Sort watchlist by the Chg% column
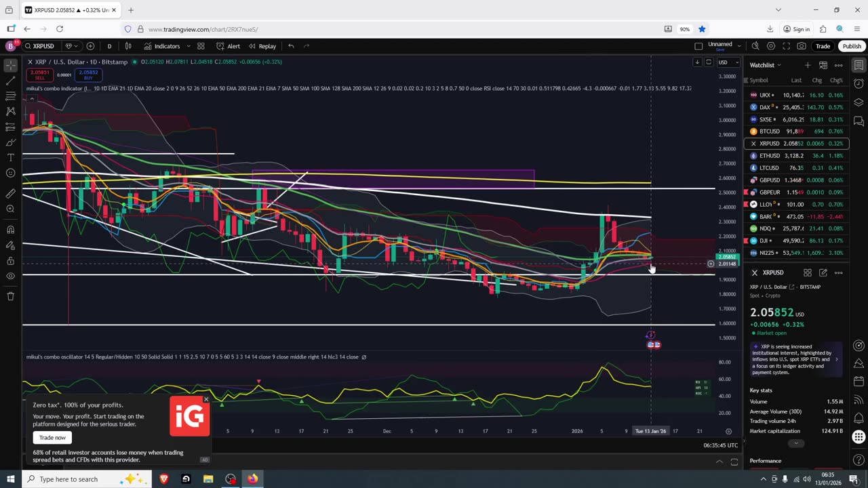This screenshot has width=868, height=488. tap(837, 80)
